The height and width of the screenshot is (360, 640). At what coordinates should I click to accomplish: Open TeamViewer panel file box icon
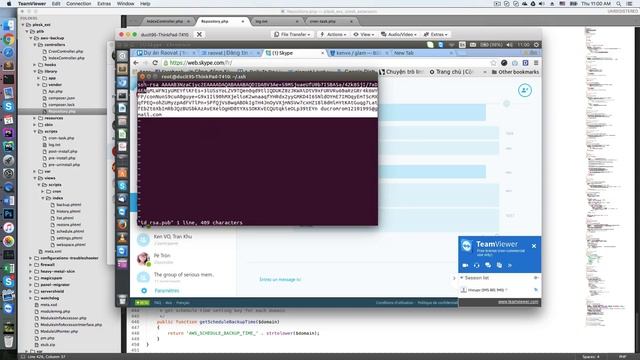499,265
